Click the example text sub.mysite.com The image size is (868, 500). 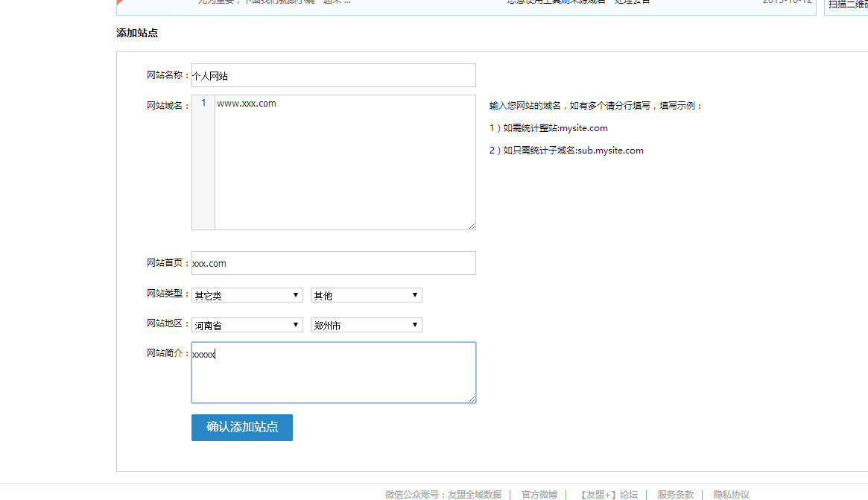pos(611,150)
